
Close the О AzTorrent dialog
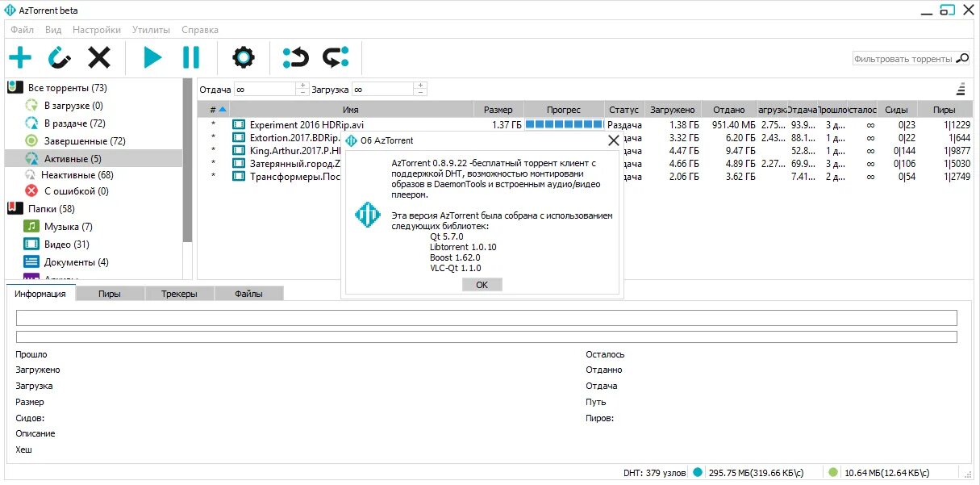pyautogui.click(x=613, y=140)
